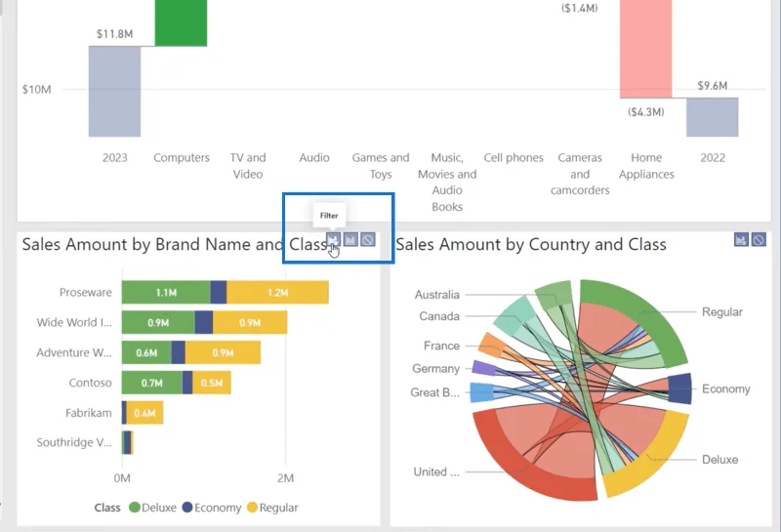Click Sales Amount by Country and Class title
Viewport: 781px width, 532px height.
531,245
